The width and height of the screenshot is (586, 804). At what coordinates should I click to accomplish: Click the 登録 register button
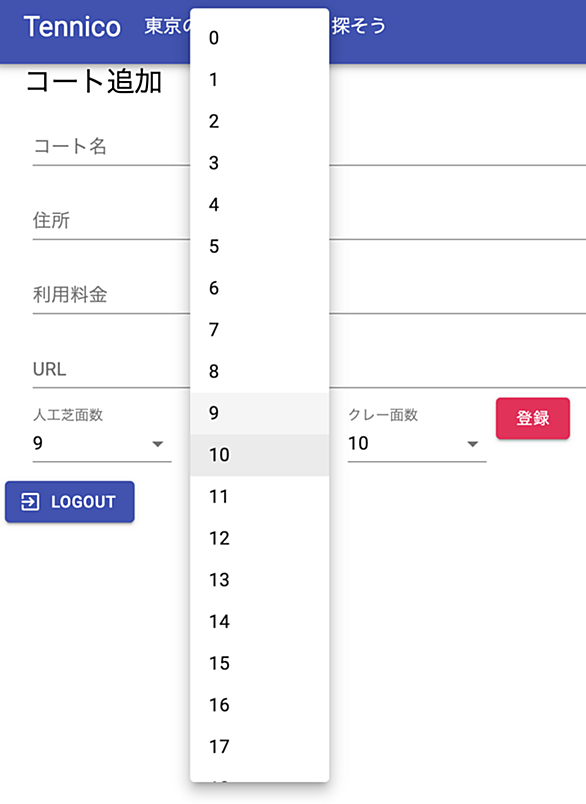[x=533, y=418]
